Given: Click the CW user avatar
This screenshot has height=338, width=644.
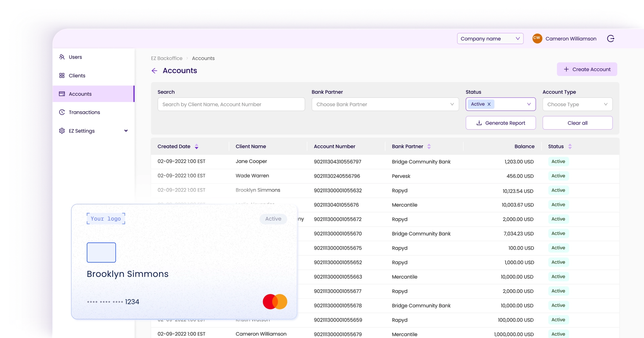Looking at the screenshot, I should [x=537, y=38].
